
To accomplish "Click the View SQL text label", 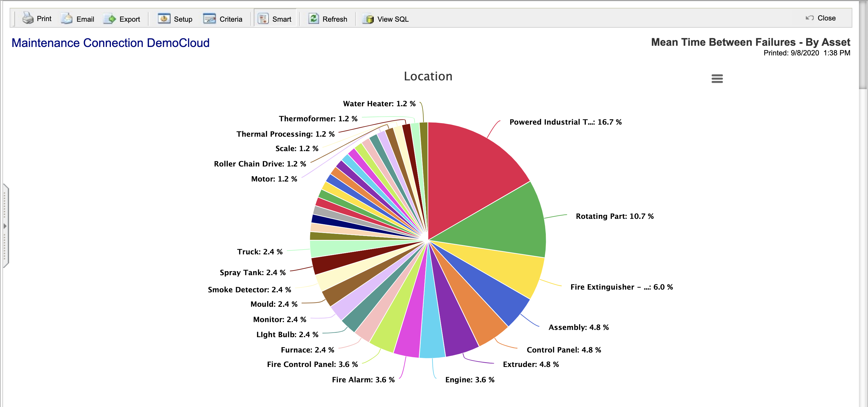I will [392, 19].
